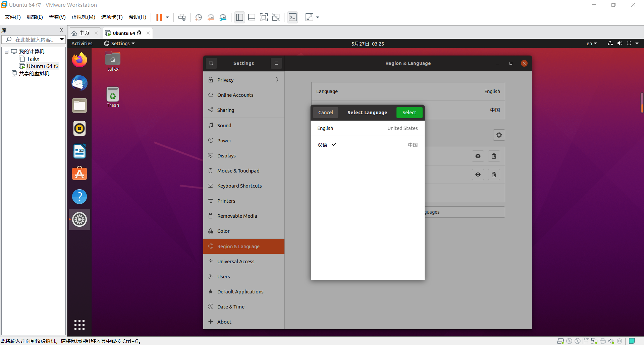Click the clock 5月27日 03:25
Screen dimensions: 644x345
(x=368, y=44)
